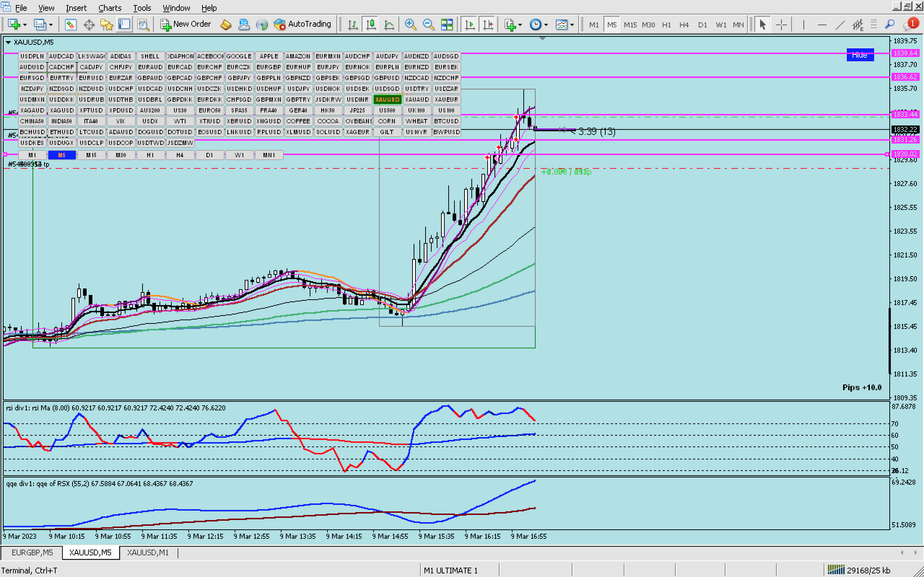Screen dimensions: 924x577
Task: Tile chart windows icon
Action: tap(447, 25)
